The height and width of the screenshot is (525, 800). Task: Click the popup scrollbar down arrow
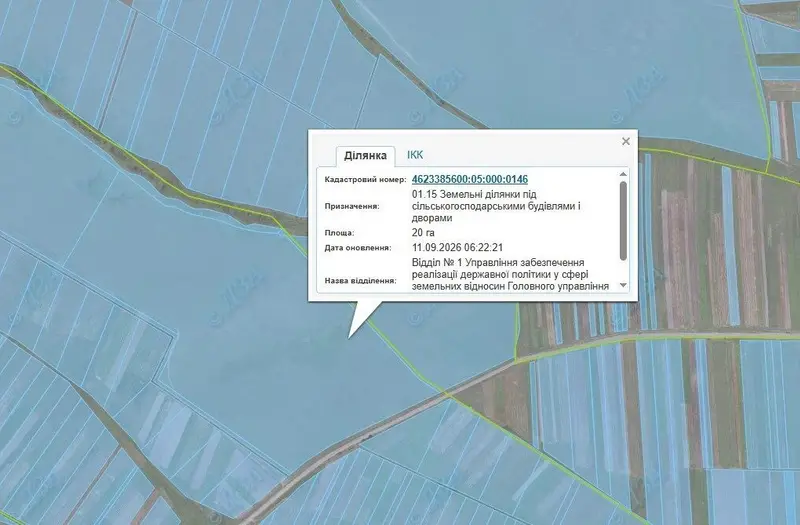(623, 285)
